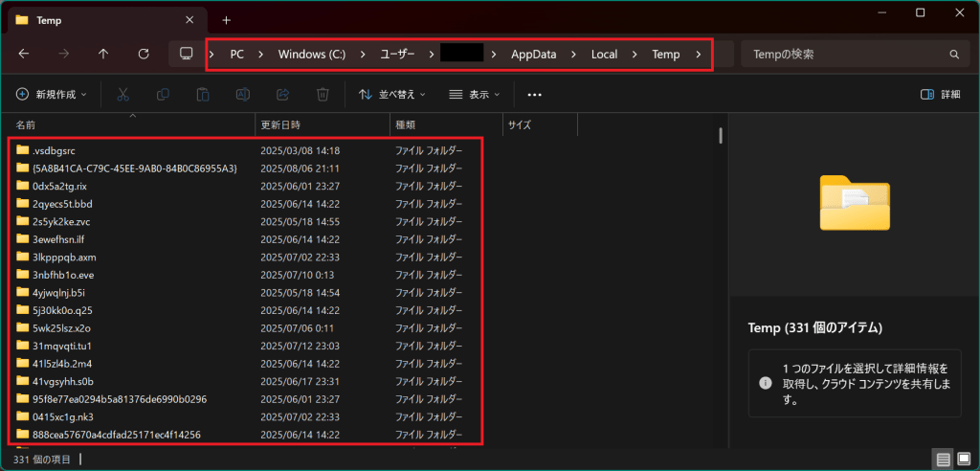Click the Share icon in toolbar
Screen dimensions: 980x471
[283, 95]
